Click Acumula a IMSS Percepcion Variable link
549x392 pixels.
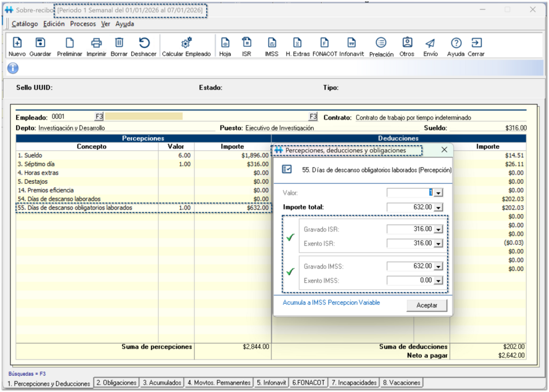(x=331, y=303)
